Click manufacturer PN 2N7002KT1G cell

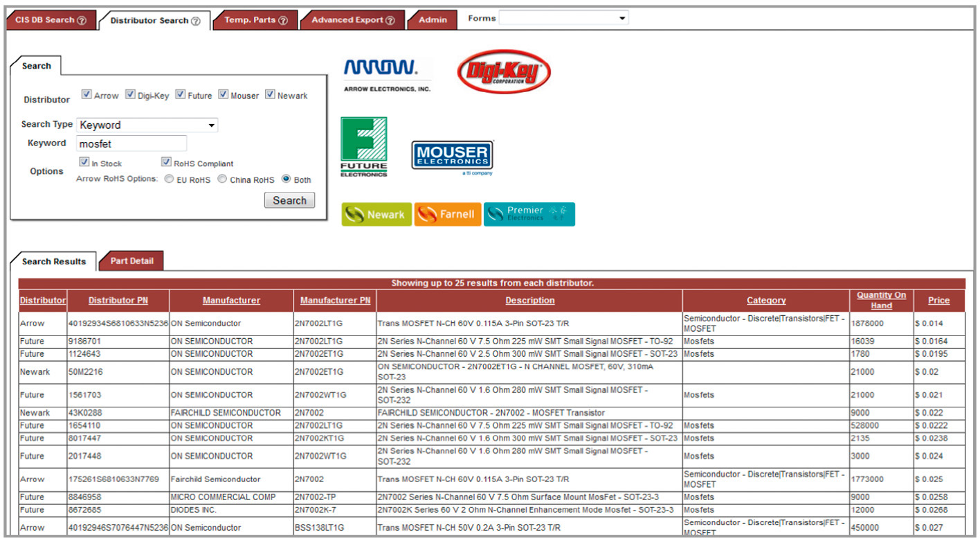335,438
